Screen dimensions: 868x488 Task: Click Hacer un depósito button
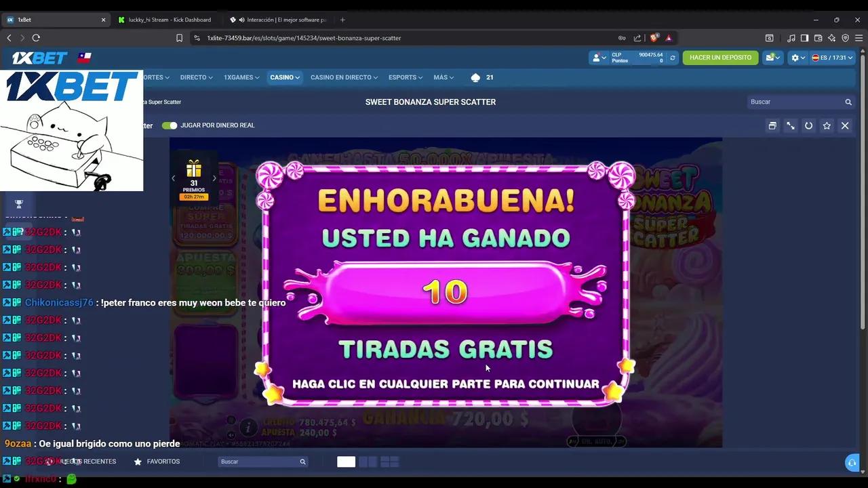[x=720, y=58]
